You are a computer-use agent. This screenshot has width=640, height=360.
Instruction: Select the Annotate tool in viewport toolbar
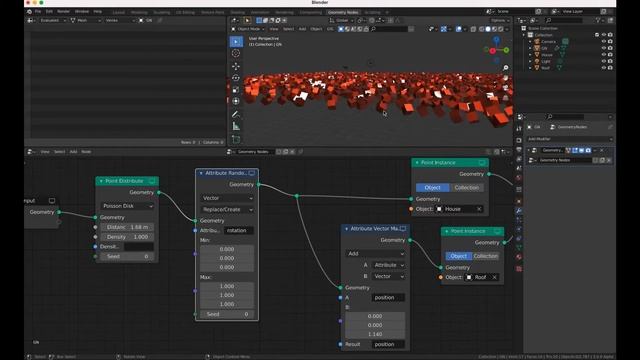coord(236,114)
